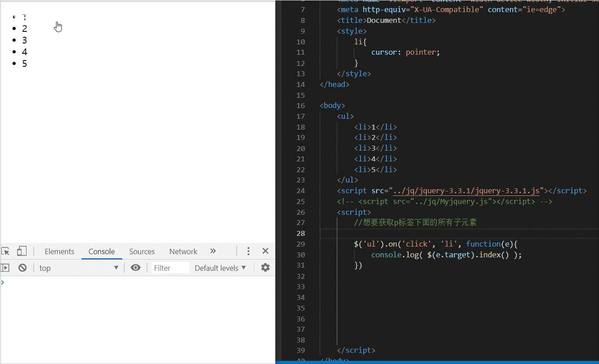Click list item 5 on the page

point(25,64)
